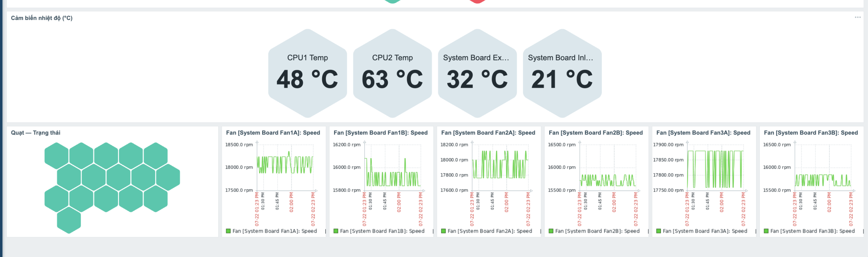Click the 17600.0 rpm axis label in the Fan2A graph
This screenshot has height=257, width=868.
point(454,190)
